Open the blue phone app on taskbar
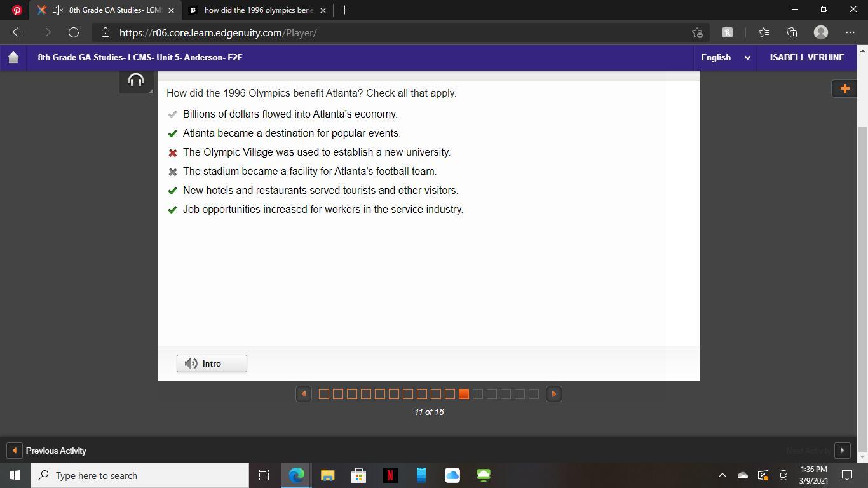The image size is (868, 488). pos(421,475)
